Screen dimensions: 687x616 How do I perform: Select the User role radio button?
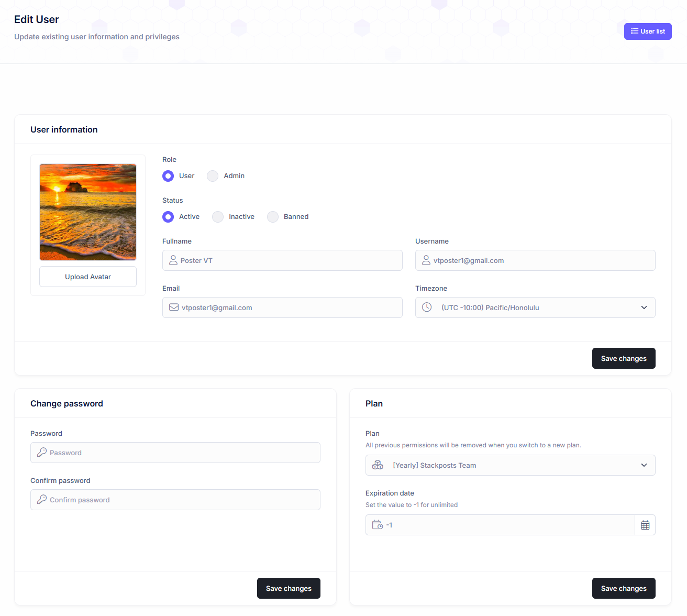(x=168, y=176)
